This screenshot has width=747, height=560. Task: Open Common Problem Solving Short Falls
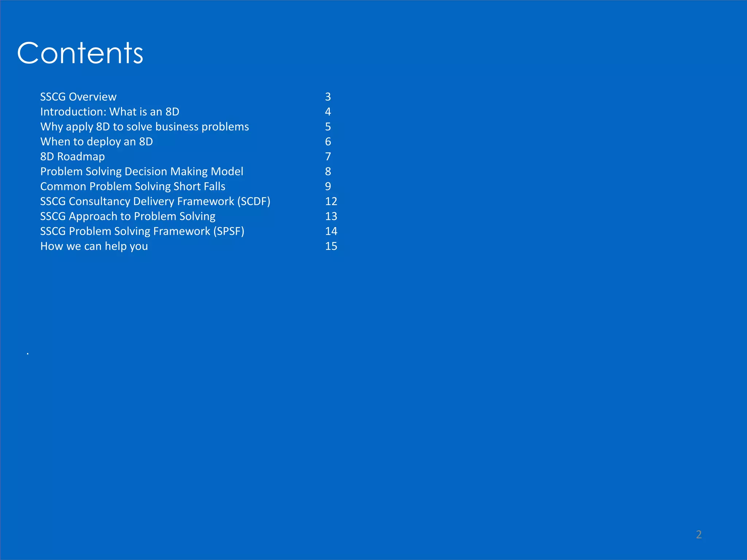132,186
